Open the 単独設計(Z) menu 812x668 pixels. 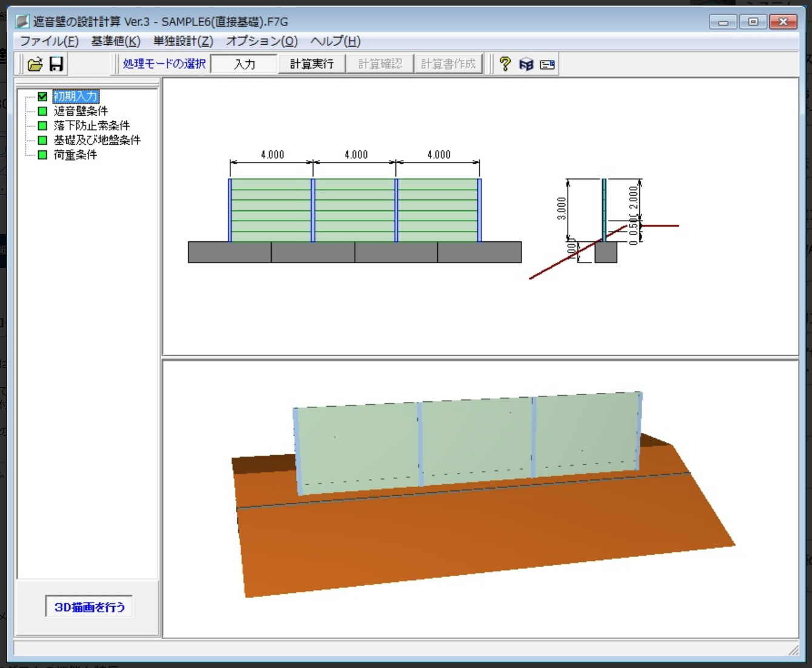pyautogui.click(x=183, y=41)
